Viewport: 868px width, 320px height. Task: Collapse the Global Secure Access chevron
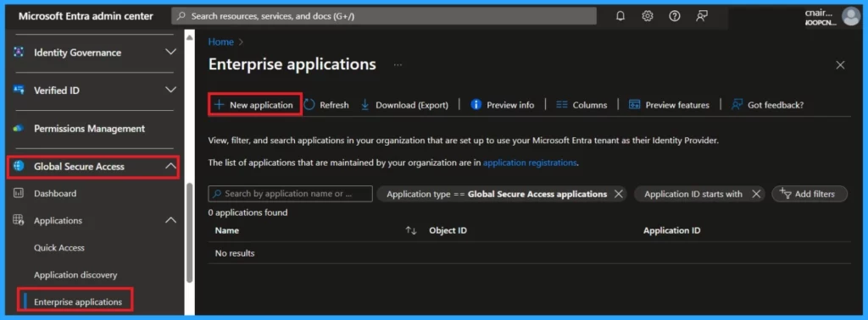coord(171,166)
